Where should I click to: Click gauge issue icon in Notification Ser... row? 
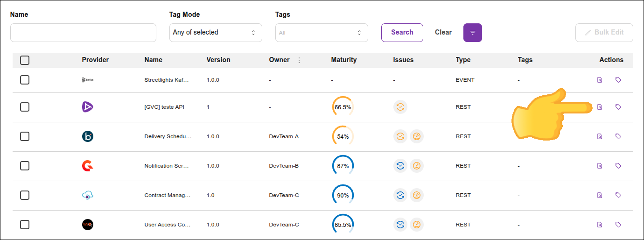pos(417,166)
